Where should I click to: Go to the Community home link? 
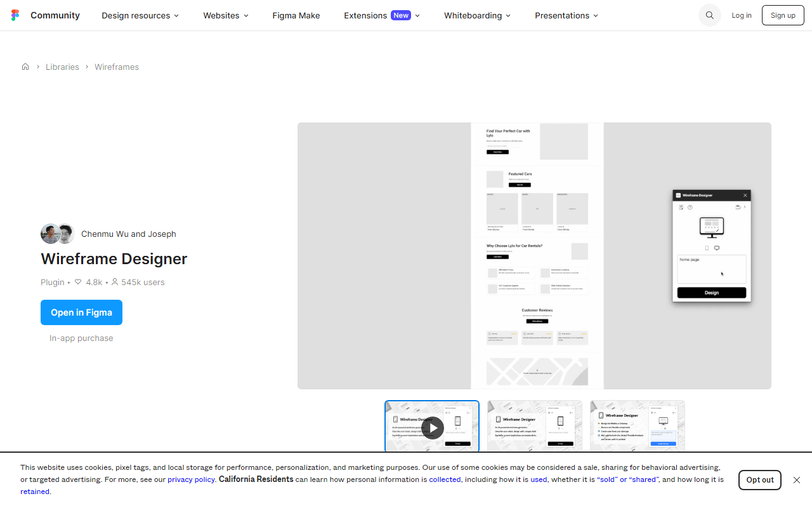click(55, 15)
